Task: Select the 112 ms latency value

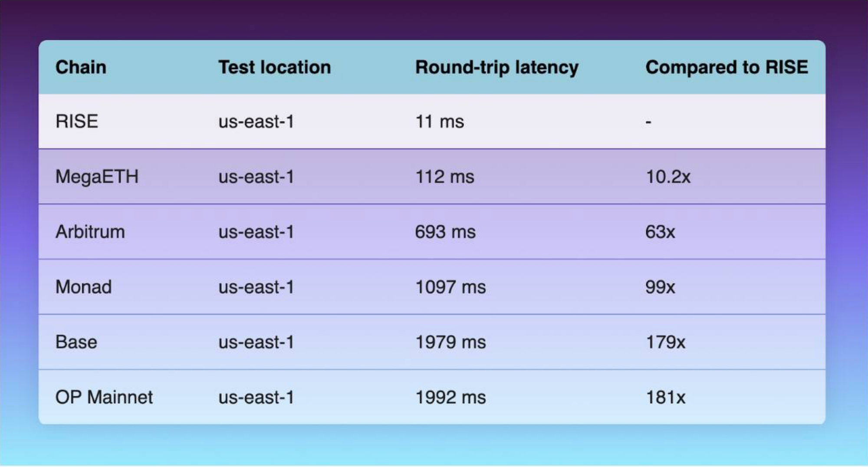Action: (x=444, y=177)
